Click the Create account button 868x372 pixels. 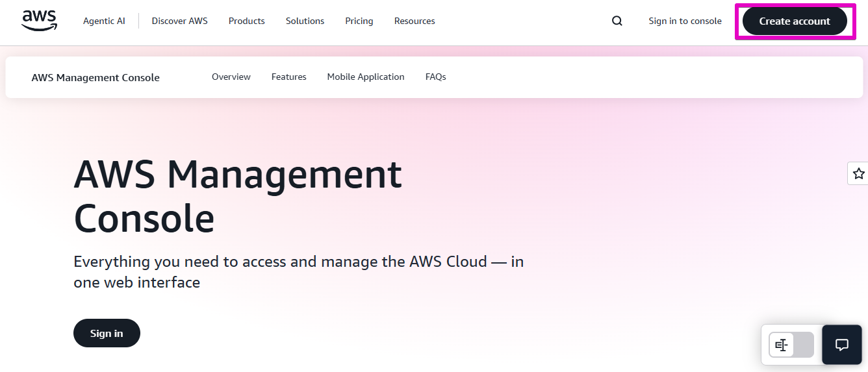(x=795, y=21)
